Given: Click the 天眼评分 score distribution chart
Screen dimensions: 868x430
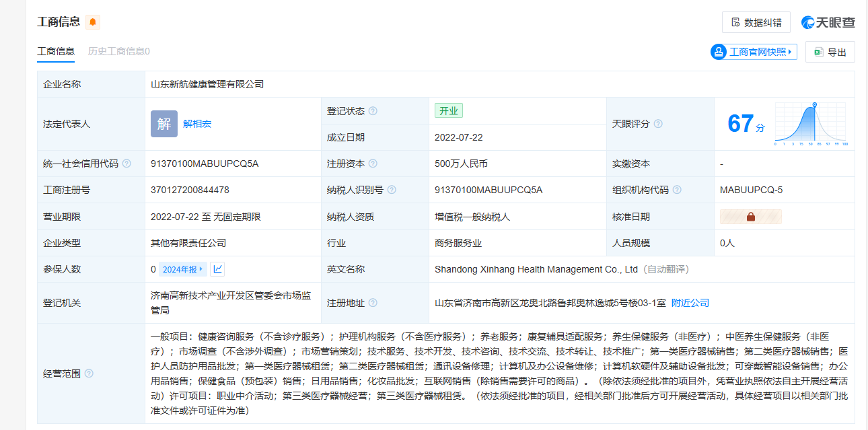Looking at the screenshot, I should tap(811, 124).
